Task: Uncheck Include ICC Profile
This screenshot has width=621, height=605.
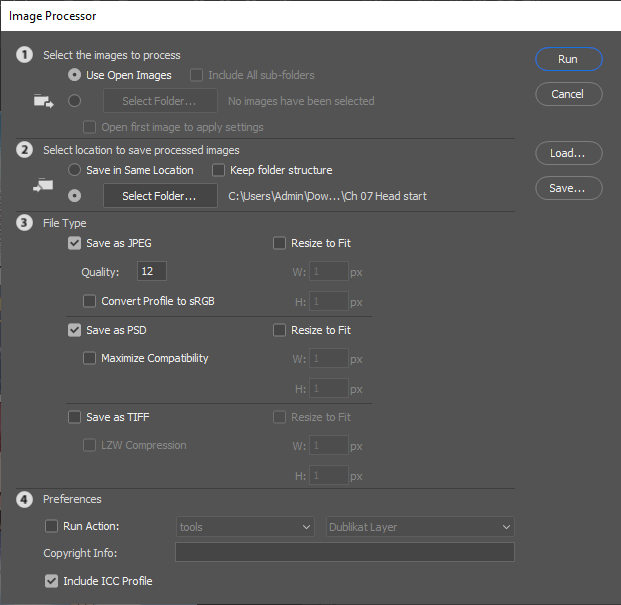Action: [x=51, y=581]
